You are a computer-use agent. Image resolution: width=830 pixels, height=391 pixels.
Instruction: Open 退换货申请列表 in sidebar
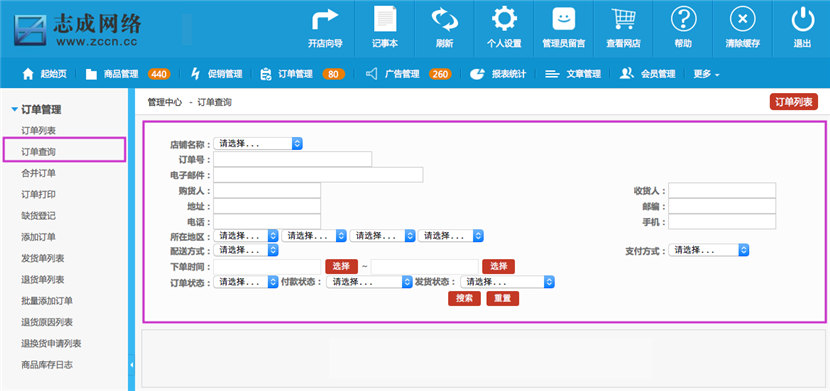click(51, 343)
